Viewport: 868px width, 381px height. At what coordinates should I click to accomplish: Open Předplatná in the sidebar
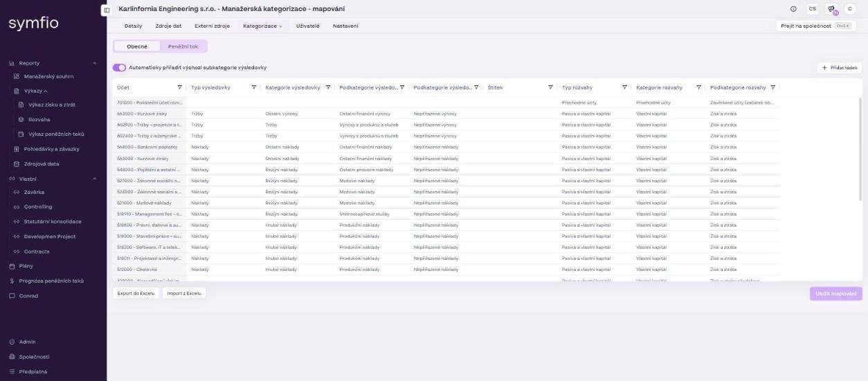[x=32, y=371]
